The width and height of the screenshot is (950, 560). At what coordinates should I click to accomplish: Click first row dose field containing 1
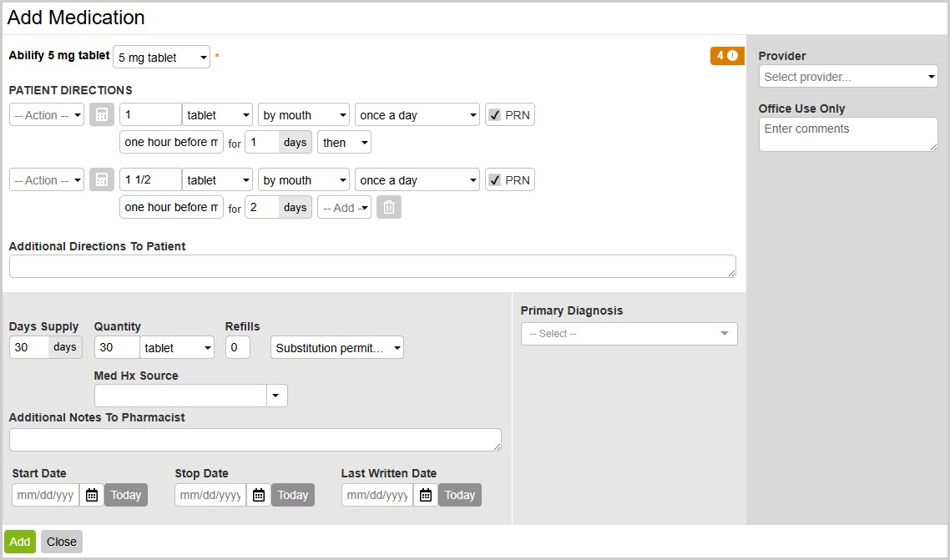coord(151,115)
